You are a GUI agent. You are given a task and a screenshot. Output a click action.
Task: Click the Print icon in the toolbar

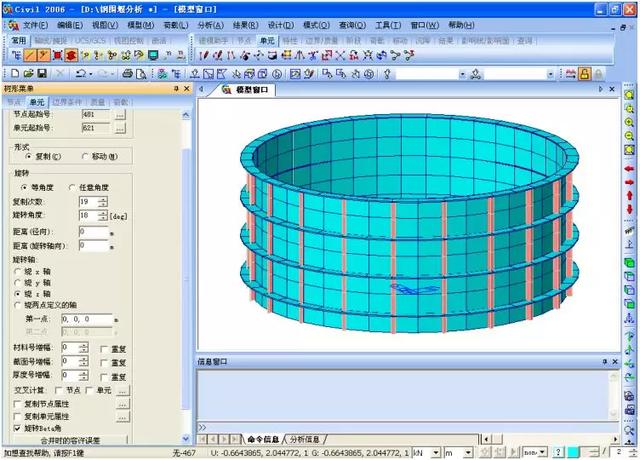127,73
